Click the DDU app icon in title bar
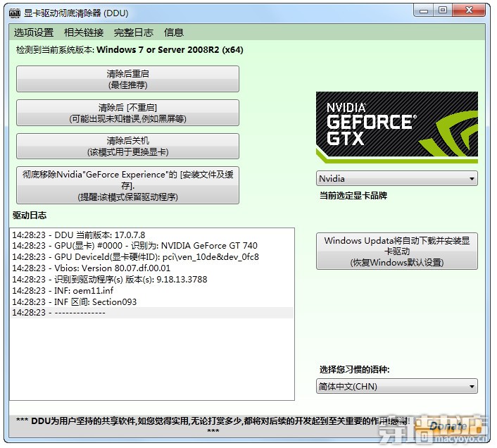 coord(15,13)
